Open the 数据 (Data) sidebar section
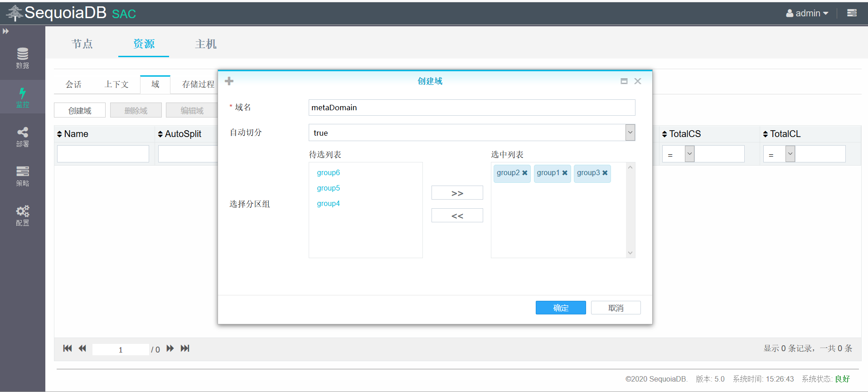The width and height of the screenshot is (868, 392). pos(22,58)
